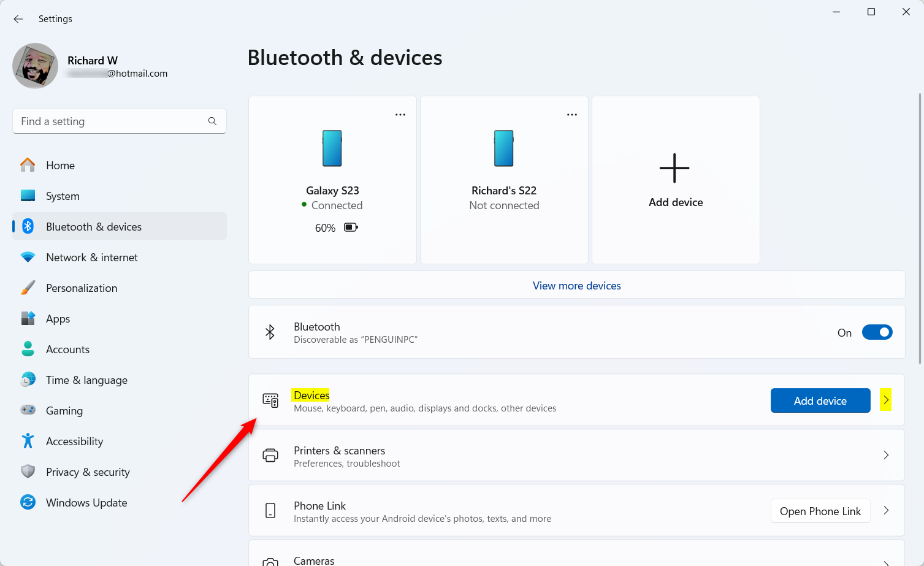Turn off the Bluetooth toggle
Viewport: 924px width, 566px height.
(877, 332)
